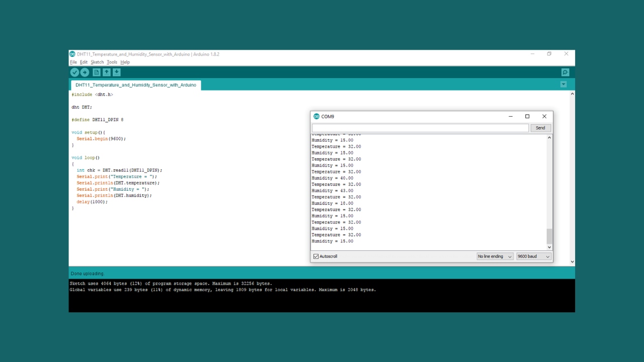Restore down the Arduino IDE main window

click(549, 54)
